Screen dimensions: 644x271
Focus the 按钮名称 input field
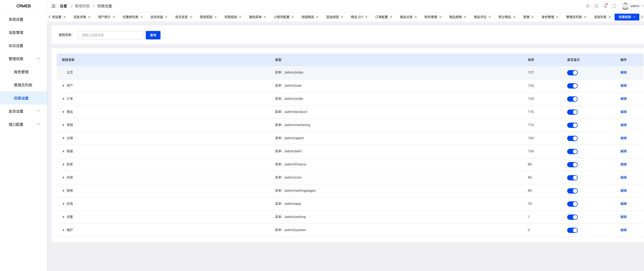[110, 35]
